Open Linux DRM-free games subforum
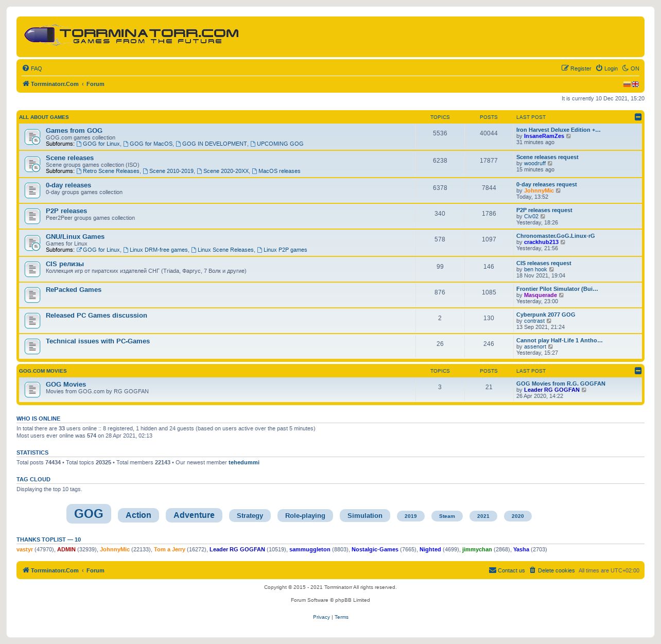 click(x=156, y=250)
